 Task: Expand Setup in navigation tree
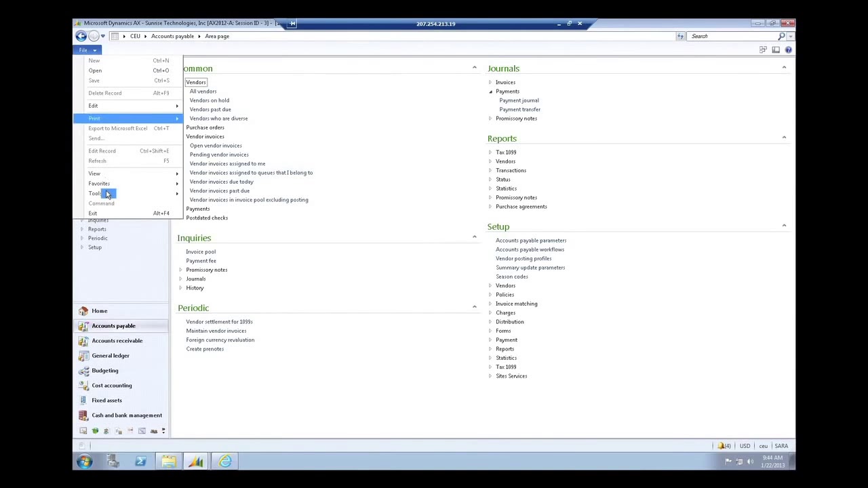pos(82,247)
